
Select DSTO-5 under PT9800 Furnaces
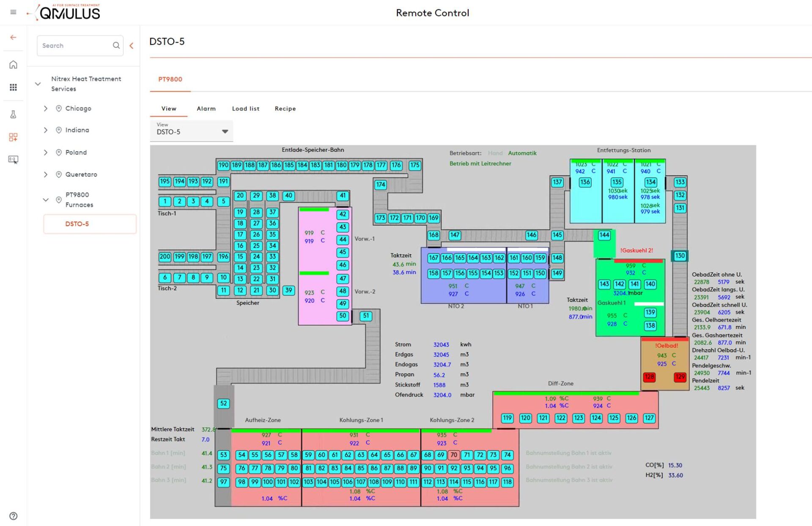tap(77, 224)
